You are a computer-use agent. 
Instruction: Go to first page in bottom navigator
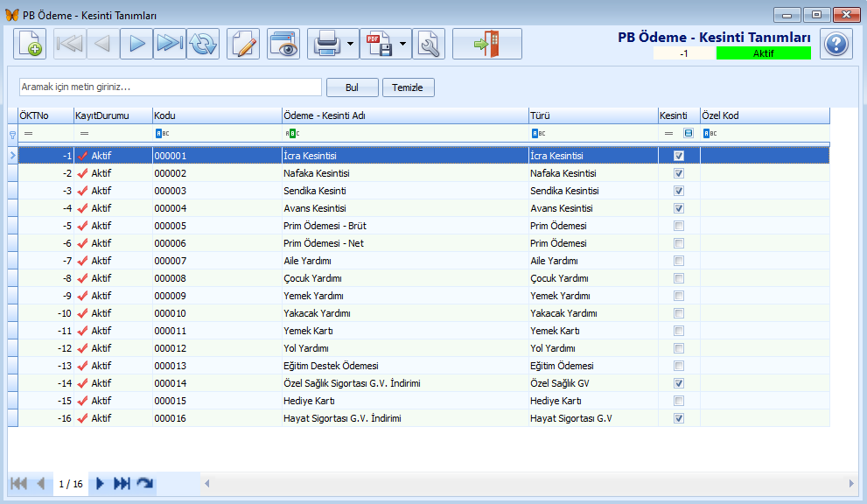point(18,484)
